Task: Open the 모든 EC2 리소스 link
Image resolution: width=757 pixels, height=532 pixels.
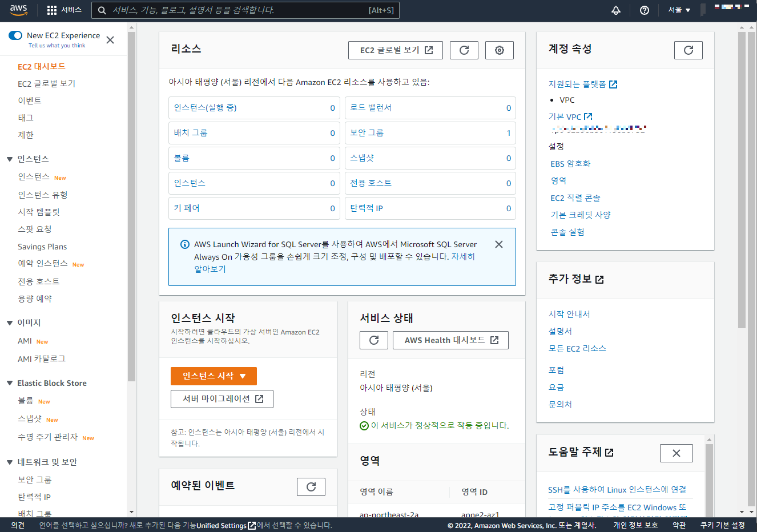Action: click(x=577, y=349)
